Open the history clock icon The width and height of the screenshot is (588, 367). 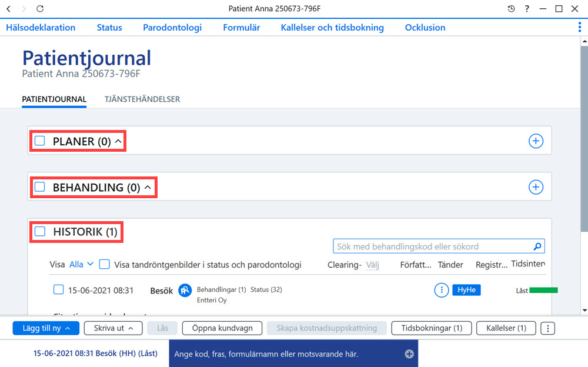[511, 9]
